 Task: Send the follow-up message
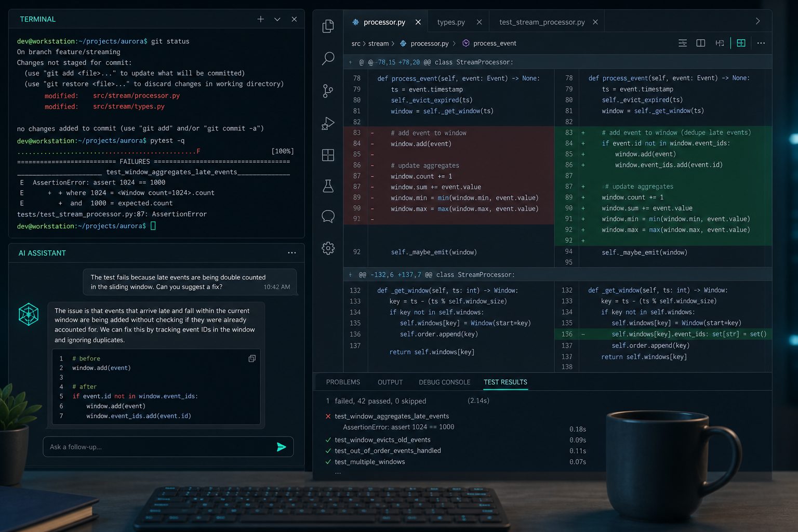pyautogui.click(x=281, y=447)
